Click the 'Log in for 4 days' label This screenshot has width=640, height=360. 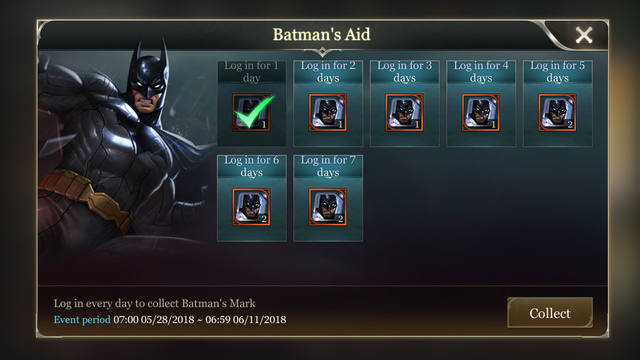coord(481,72)
